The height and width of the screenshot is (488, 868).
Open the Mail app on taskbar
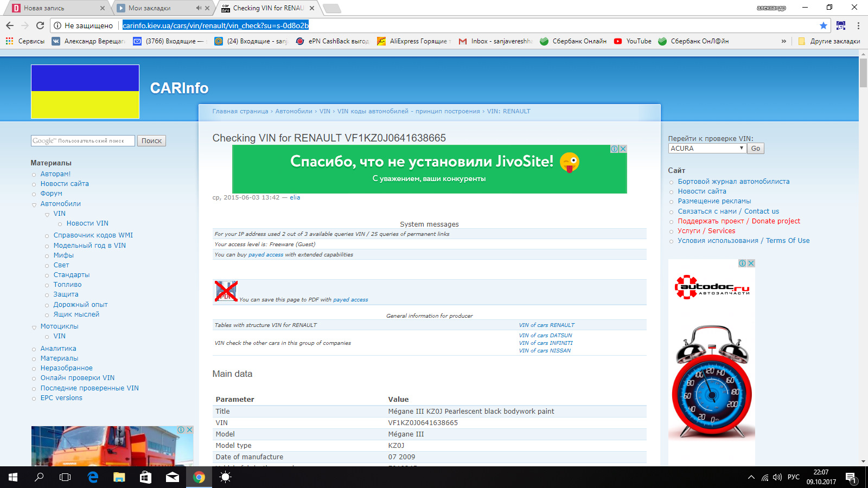(x=173, y=477)
